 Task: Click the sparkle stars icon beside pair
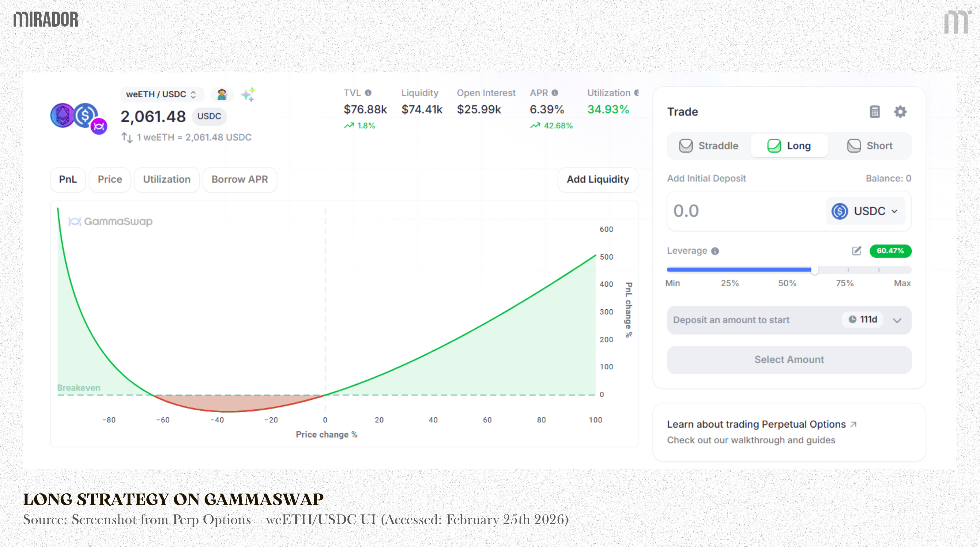[x=248, y=94]
